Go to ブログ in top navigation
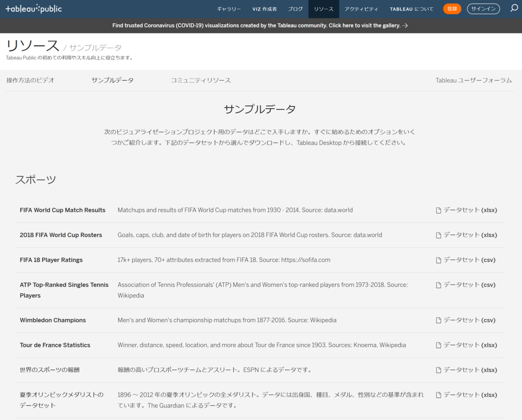This screenshot has height=420, width=522. click(295, 9)
